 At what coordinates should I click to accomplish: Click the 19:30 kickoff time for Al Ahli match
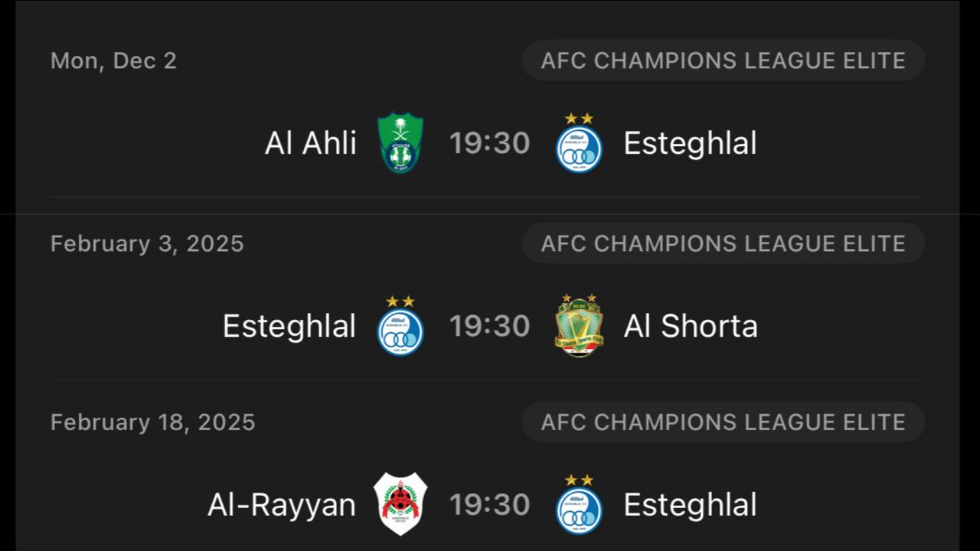pyautogui.click(x=489, y=143)
